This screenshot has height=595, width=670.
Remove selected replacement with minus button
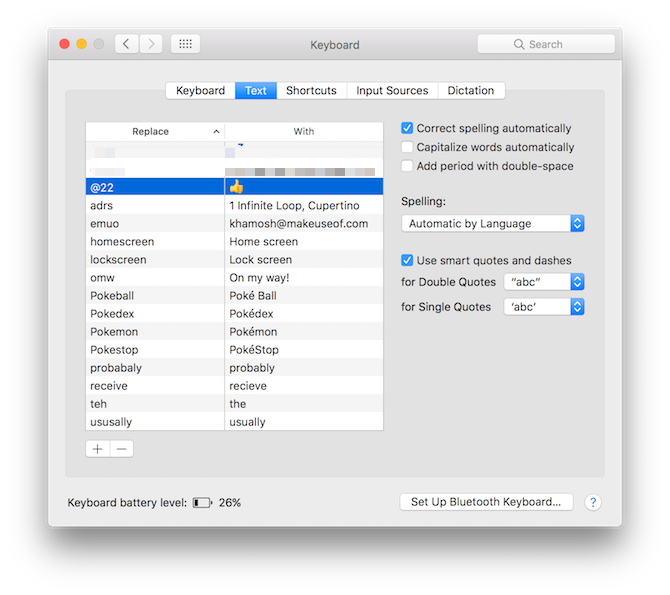(x=122, y=449)
